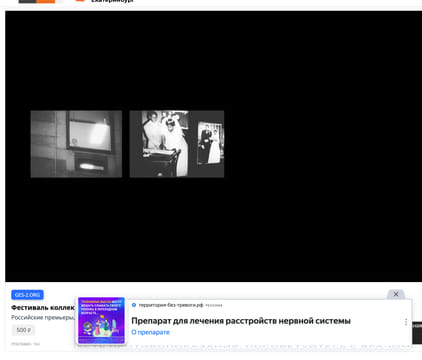Click the orange location icon near city name
422x360 pixels.
80,1
